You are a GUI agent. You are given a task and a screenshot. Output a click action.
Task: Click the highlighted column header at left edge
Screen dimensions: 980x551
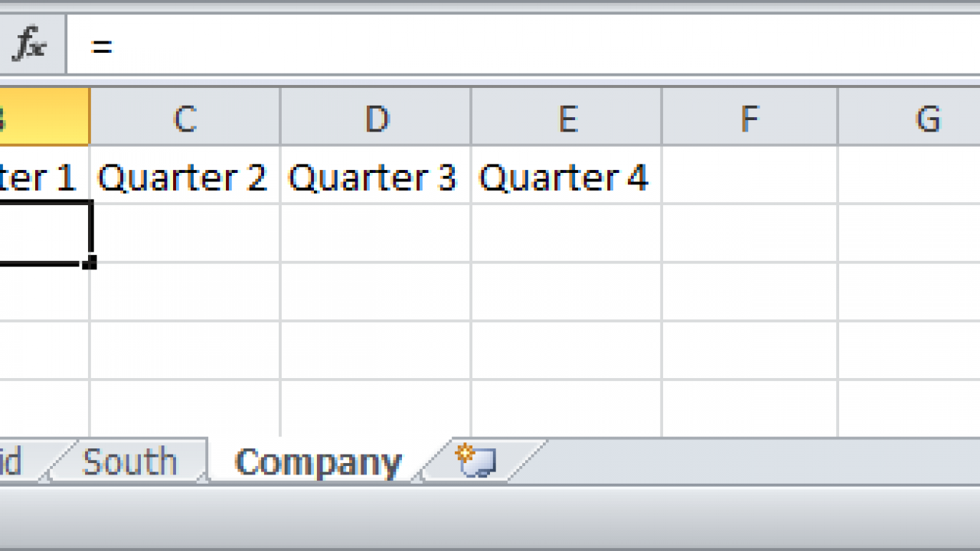coord(44,118)
